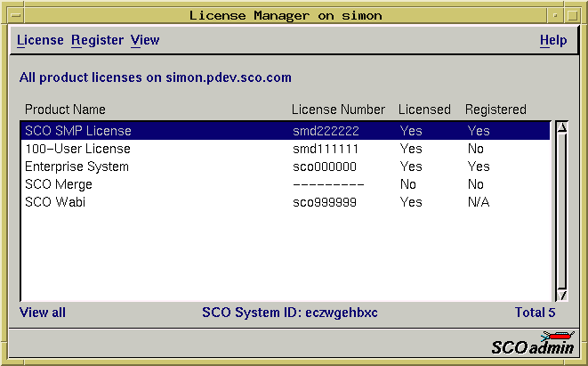Select the Enterprise System product

point(77,167)
